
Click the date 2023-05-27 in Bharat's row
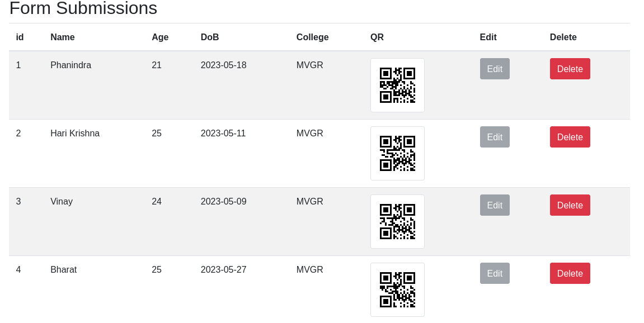click(223, 269)
